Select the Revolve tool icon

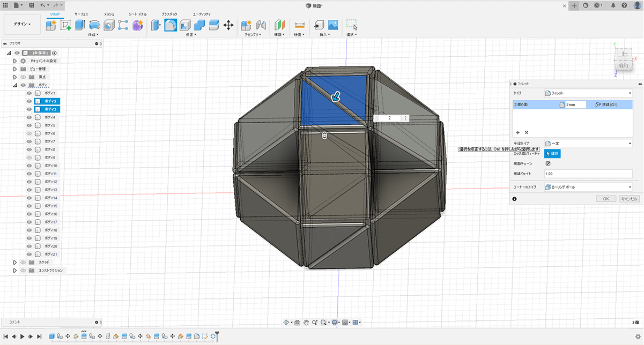94,25
